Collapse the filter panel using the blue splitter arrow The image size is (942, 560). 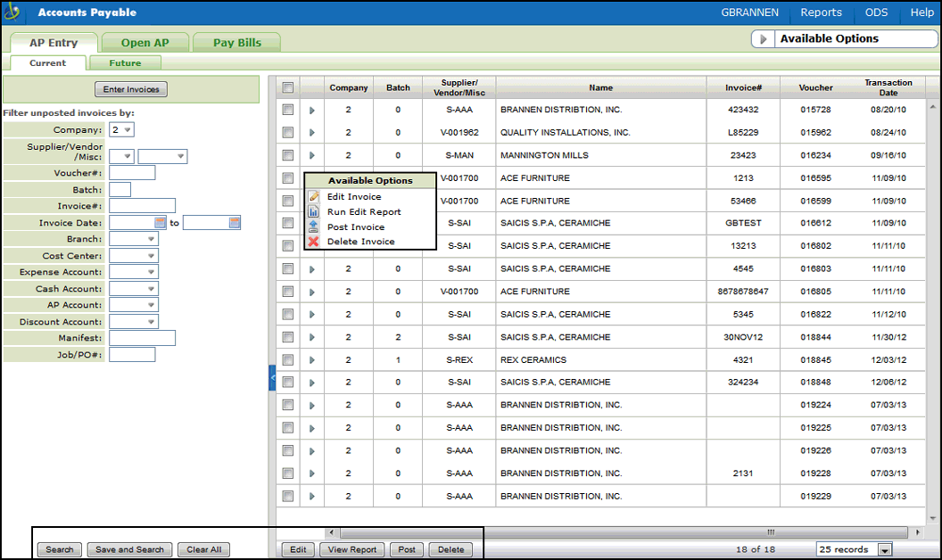pyautogui.click(x=272, y=378)
